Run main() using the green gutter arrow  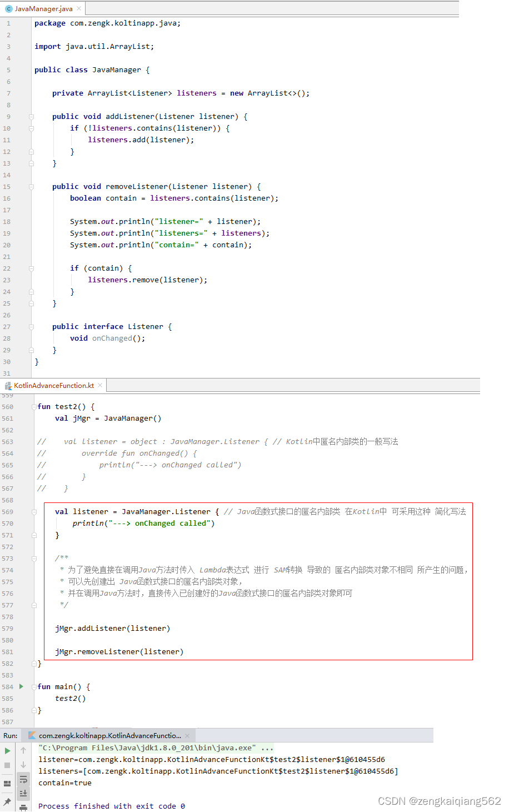[x=21, y=686]
